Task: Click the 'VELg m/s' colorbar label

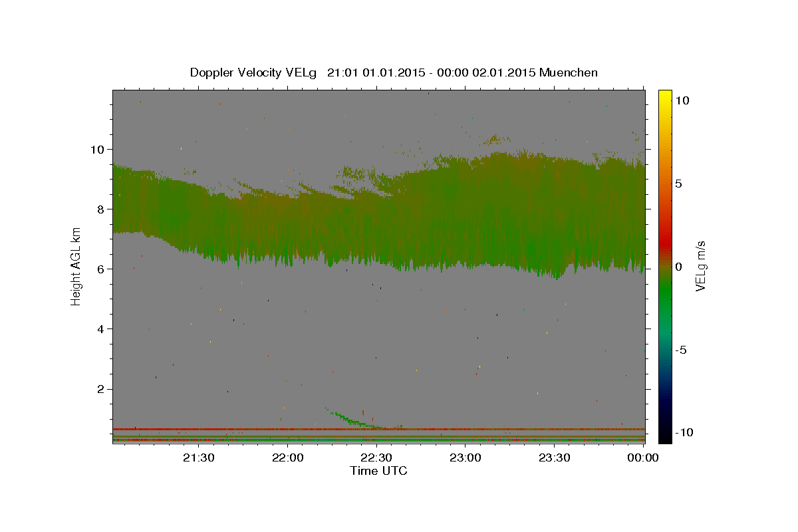Action: [701, 266]
